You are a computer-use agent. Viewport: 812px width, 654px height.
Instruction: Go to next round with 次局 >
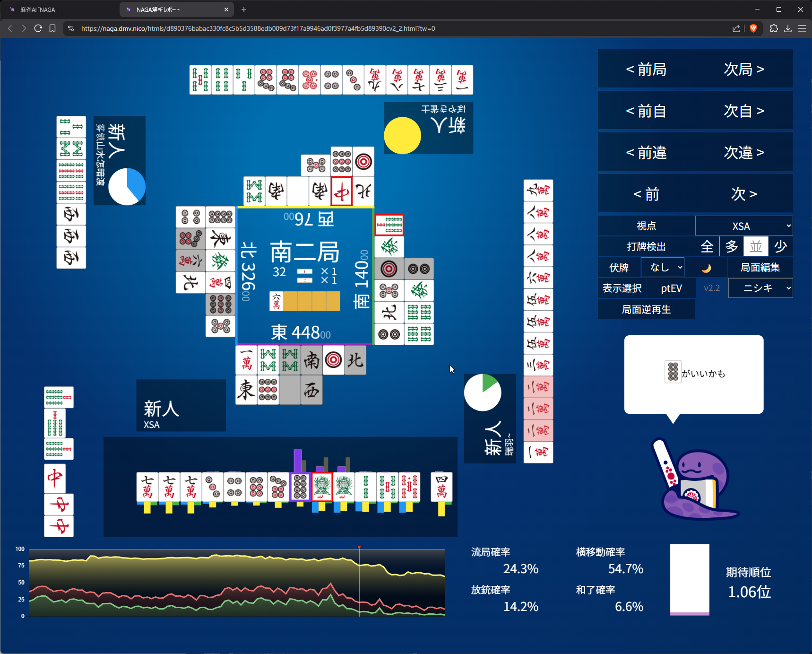click(x=744, y=70)
